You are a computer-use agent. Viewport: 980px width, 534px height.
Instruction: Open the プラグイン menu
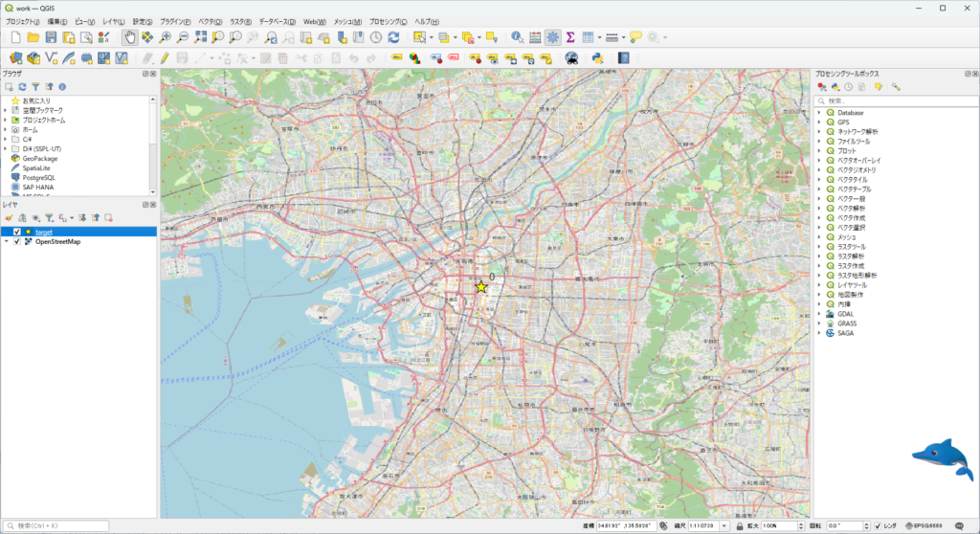pyautogui.click(x=175, y=21)
